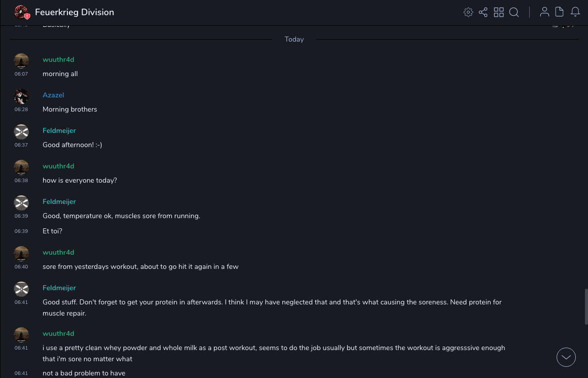
Task: Click the notifications bell icon
Action: pyautogui.click(x=575, y=12)
